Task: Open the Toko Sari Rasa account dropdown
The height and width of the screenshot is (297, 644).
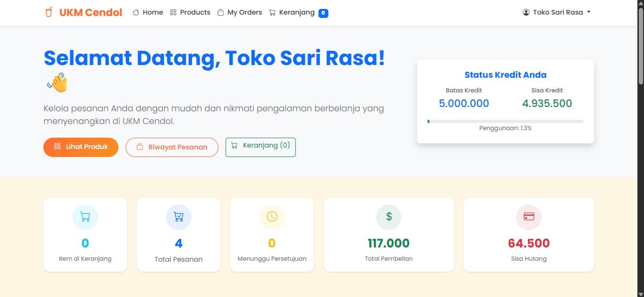Action: (559, 12)
